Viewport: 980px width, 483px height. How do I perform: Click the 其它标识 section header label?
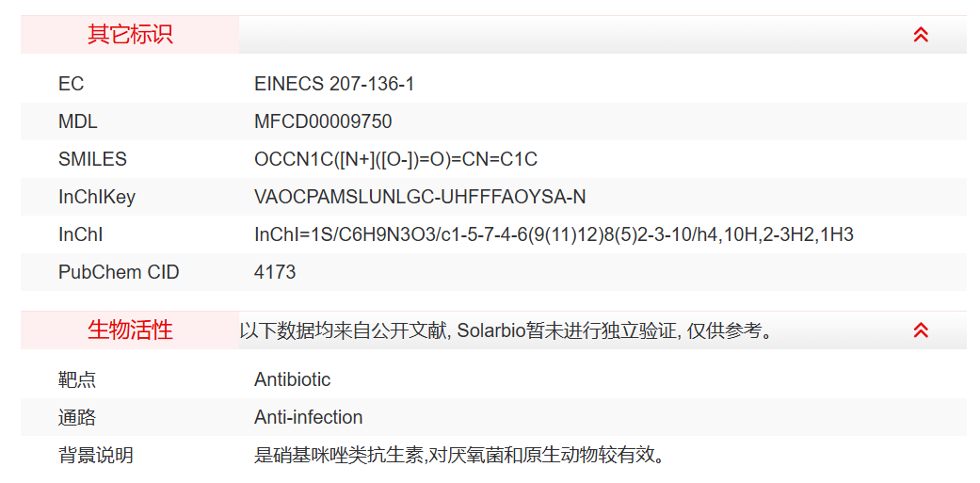pyautogui.click(x=130, y=35)
